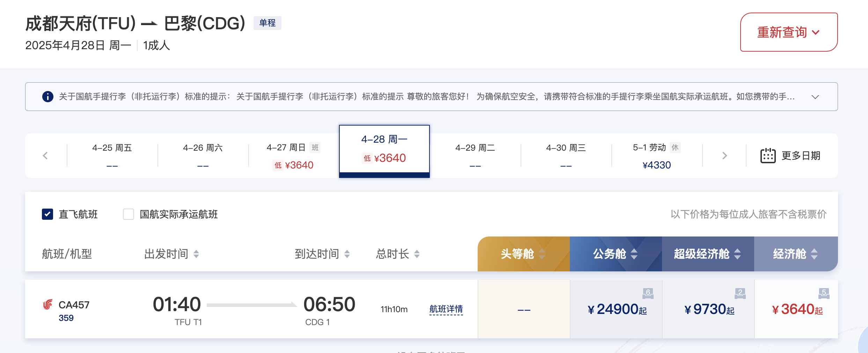
Task: Select the 4-27 周日 date tab
Action: click(x=293, y=156)
